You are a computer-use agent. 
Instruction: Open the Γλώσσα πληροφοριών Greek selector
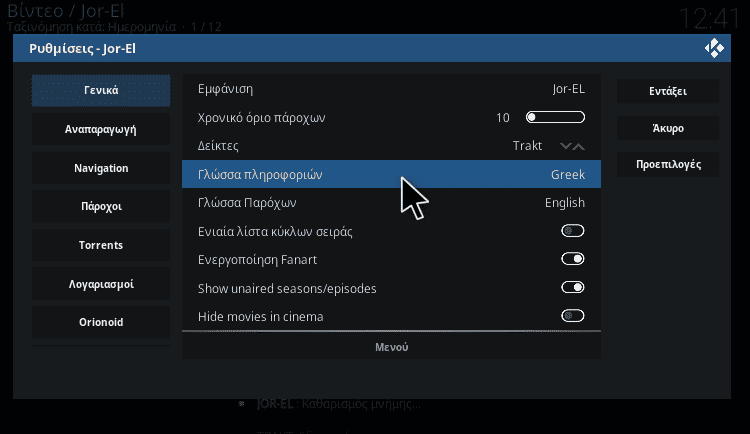tap(391, 174)
